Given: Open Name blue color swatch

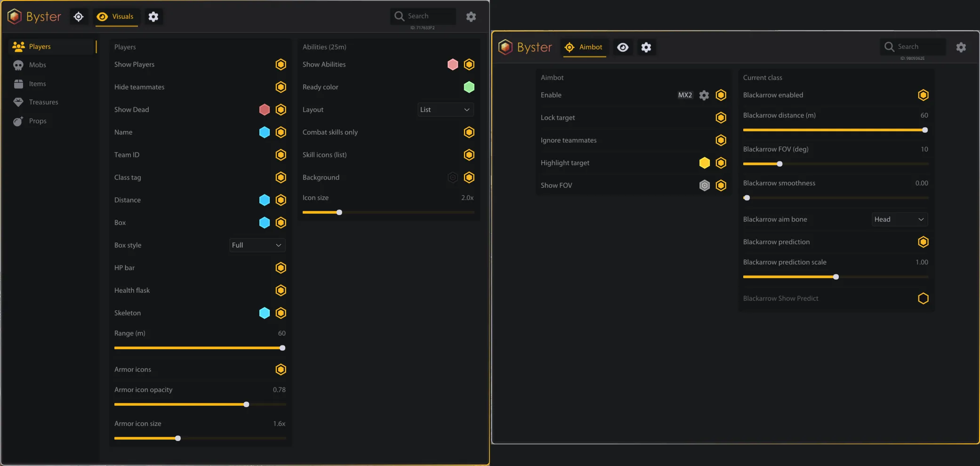Looking at the screenshot, I should [x=265, y=132].
